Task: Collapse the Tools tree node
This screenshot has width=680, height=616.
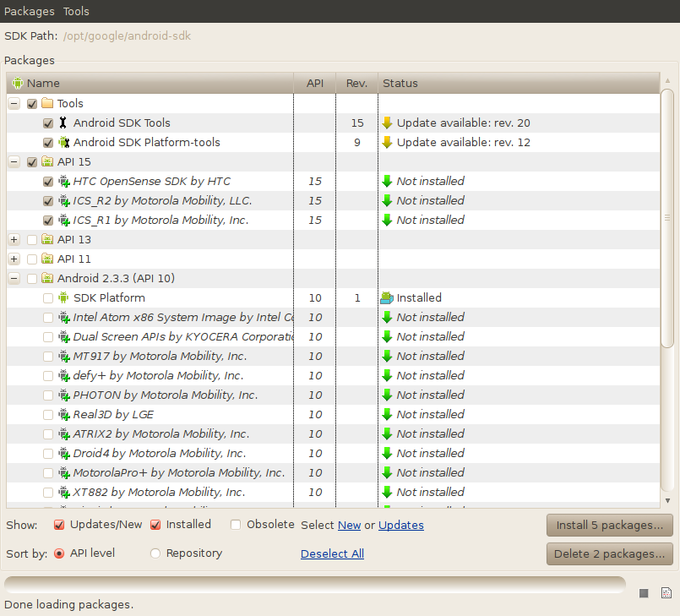Action: (14, 103)
